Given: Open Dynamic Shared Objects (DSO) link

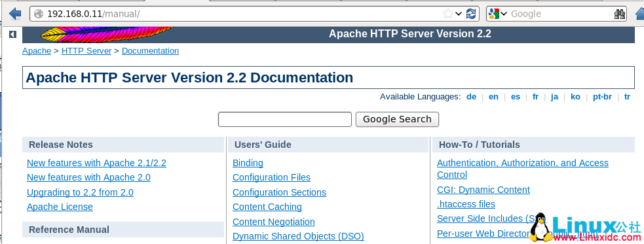Looking at the screenshot, I should tap(298, 236).
